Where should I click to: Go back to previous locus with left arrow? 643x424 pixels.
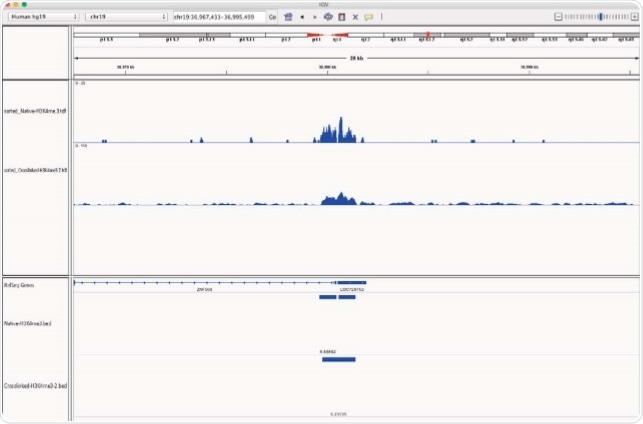pyautogui.click(x=302, y=17)
